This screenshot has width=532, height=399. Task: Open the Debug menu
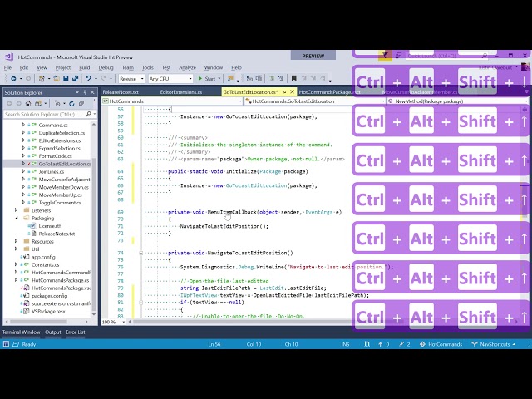106,67
